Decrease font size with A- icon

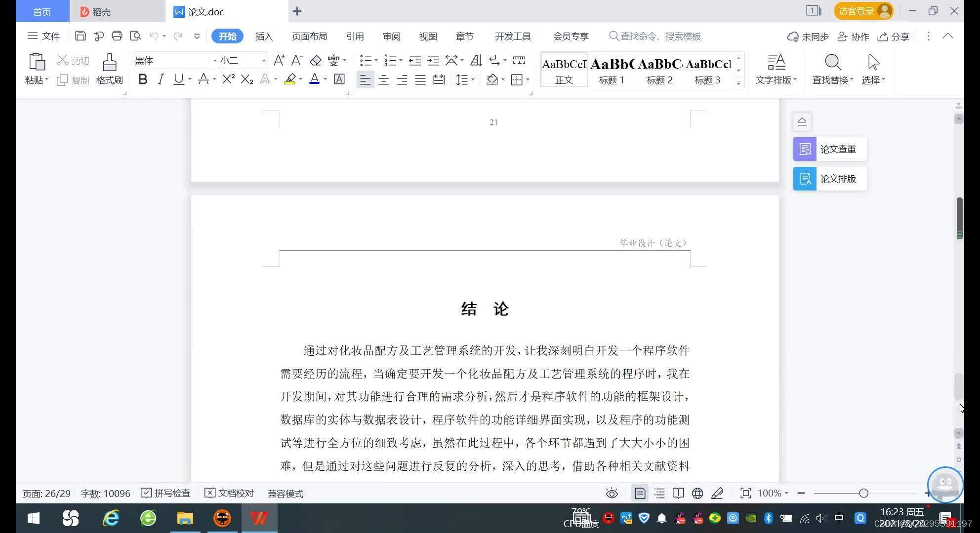coord(297,60)
